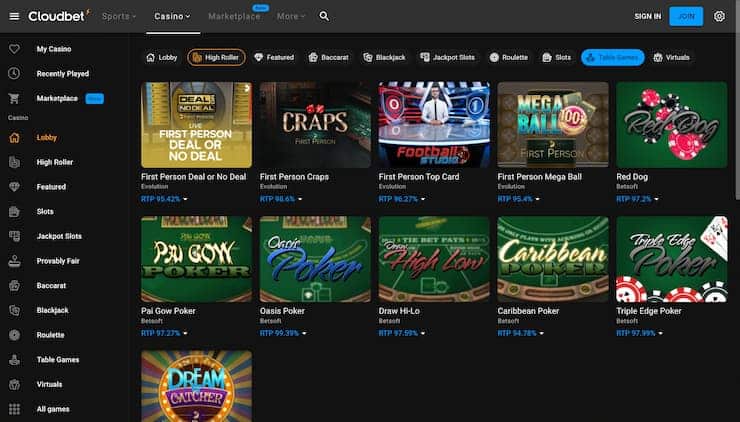This screenshot has width=740, height=422.
Task: Select the Baccarat filter chip
Action: [x=328, y=58]
